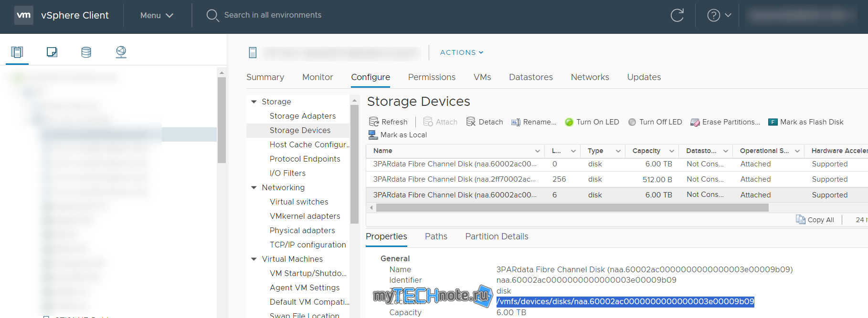Click the Copy All icon button

(x=815, y=220)
